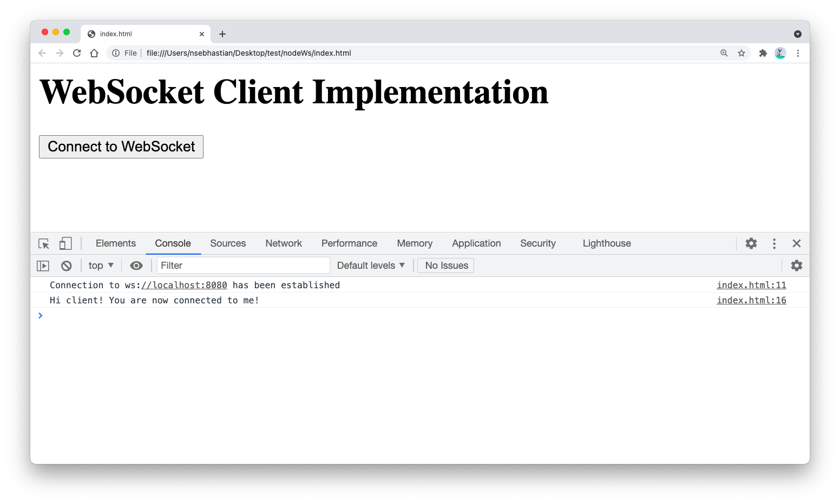The width and height of the screenshot is (840, 504).
Task: Close the DevTools panel
Action: click(797, 243)
